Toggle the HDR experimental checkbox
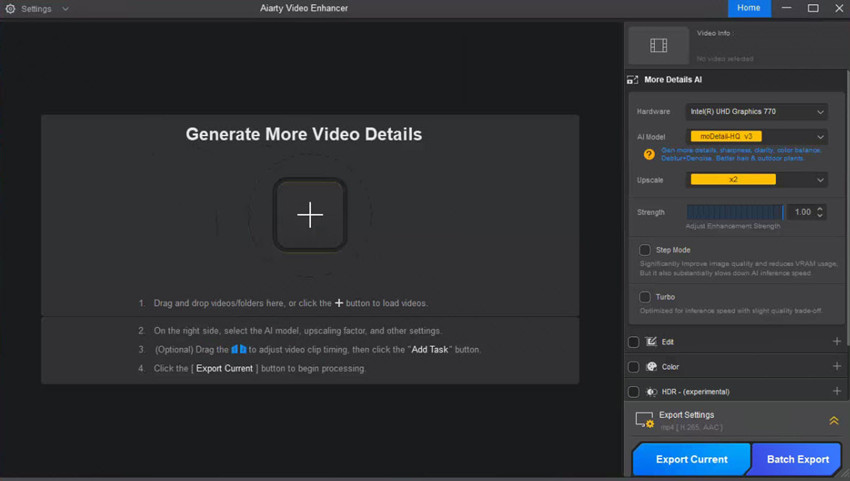This screenshot has height=481, width=850. (x=633, y=392)
